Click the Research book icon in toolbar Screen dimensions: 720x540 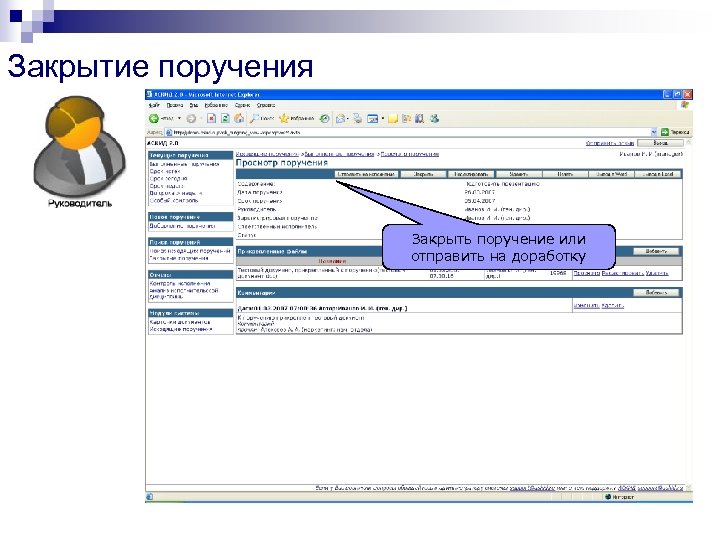419,118
